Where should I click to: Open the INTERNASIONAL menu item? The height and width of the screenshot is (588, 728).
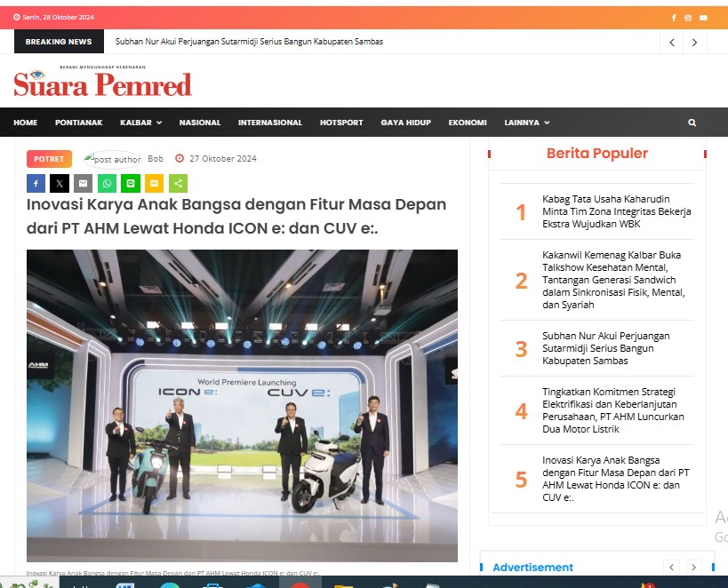[x=269, y=123]
